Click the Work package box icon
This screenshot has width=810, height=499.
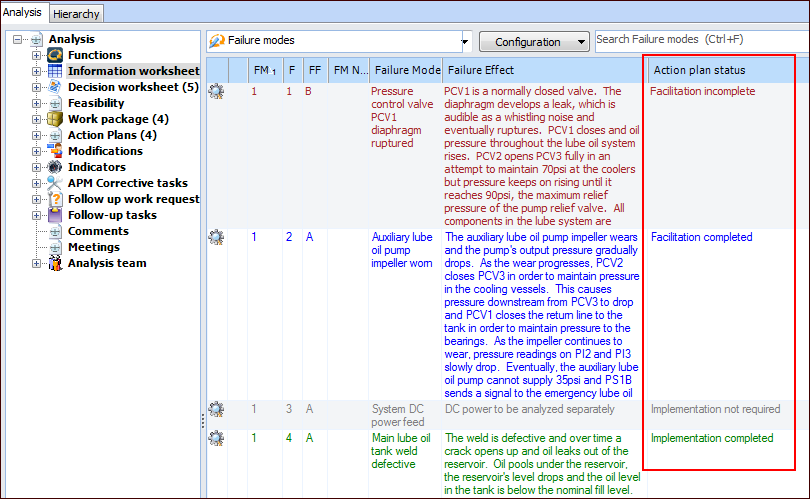point(55,119)
